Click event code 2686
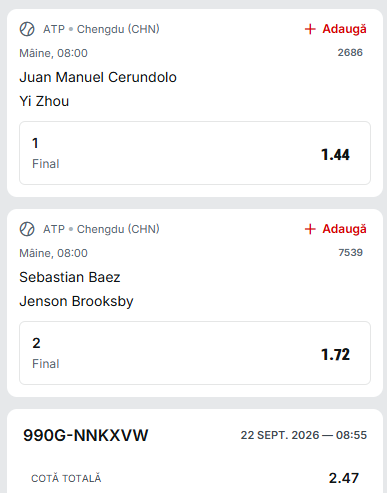The width and height of the screenshot is (387, 493). (350, 53)
